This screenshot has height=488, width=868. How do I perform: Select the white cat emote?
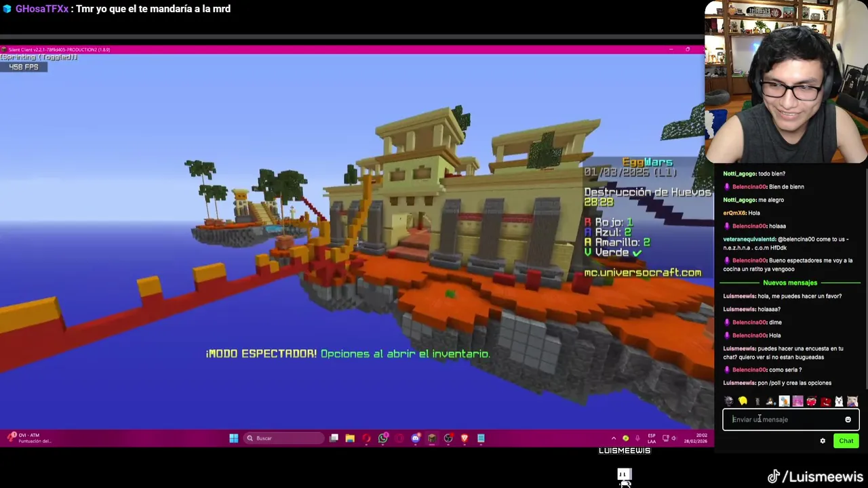(x=839, y=401)
